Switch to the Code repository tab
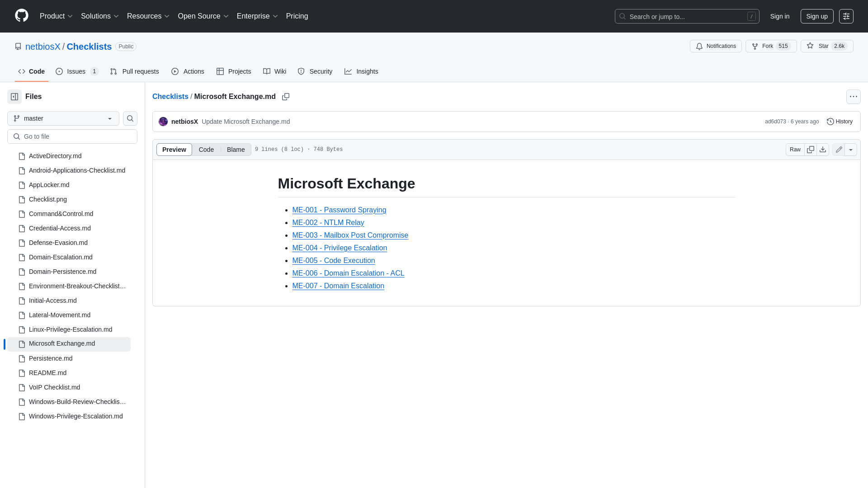This screenshot has width=868, height=488. pyautogui.click(x=31, y=71)
